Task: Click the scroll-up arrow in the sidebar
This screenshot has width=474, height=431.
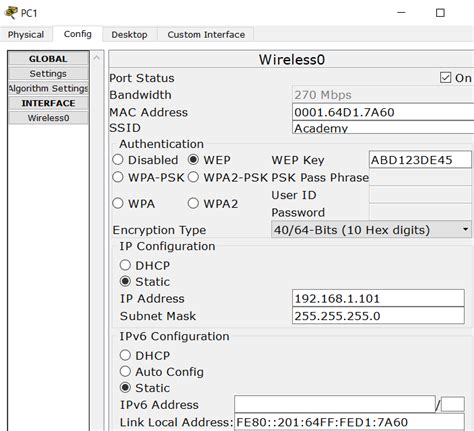Action: (97, 58)
